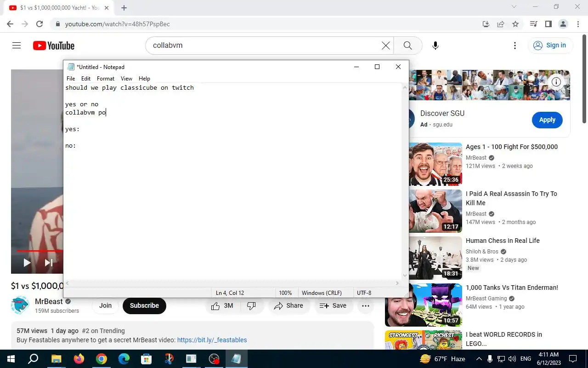Go to the YouTube home logo

click(x=54, y=46)
